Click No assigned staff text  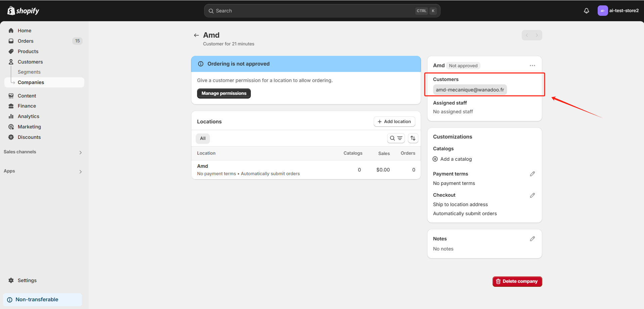(x=453, y=112)
